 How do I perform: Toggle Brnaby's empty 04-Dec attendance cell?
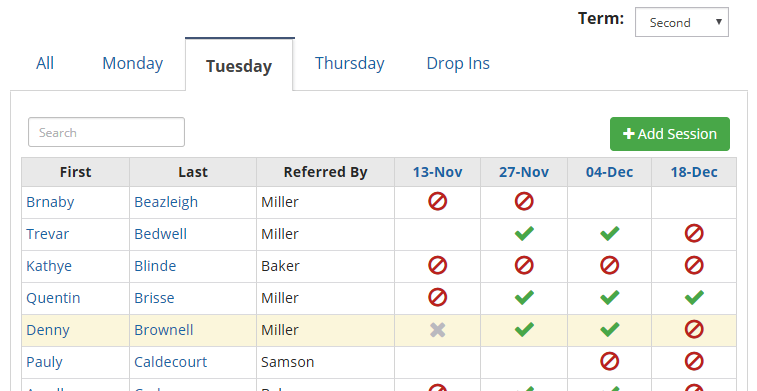(x=609, y=202)
